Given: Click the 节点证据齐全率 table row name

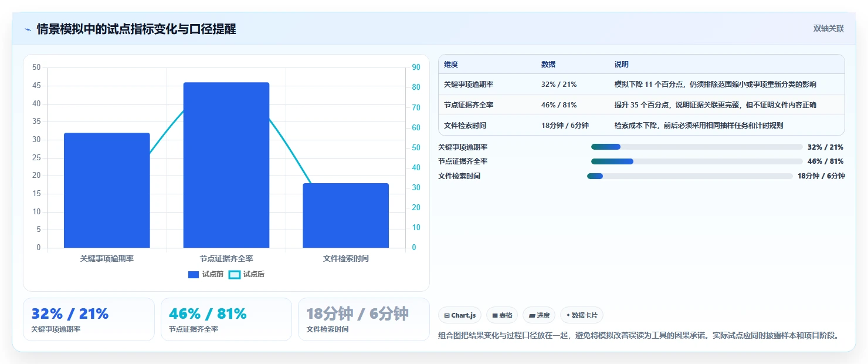Looking at the screenshot, I should (x=469, y=105).
